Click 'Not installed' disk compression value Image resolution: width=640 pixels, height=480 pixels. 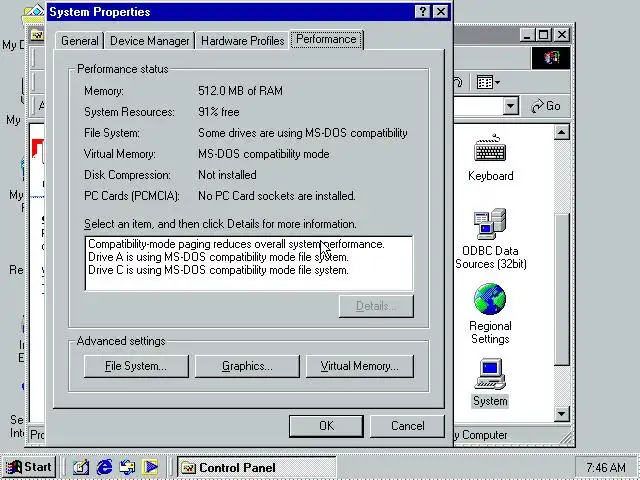pos(227,175)
